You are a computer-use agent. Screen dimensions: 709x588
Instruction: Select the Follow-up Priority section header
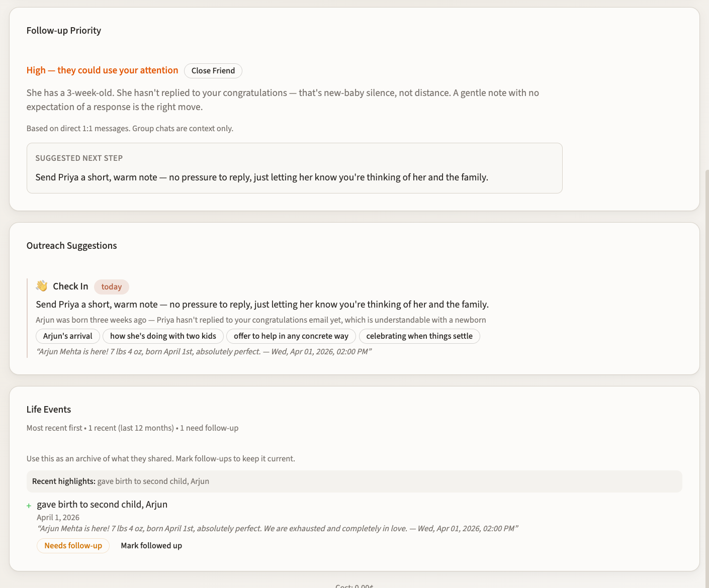64,30
